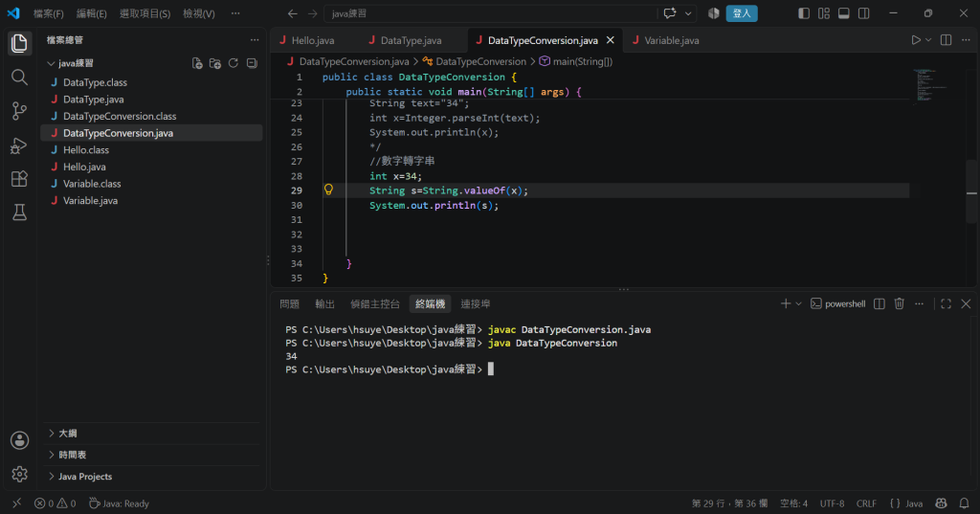This screenshot has width=980, height=514.
Task: Open the 選取項目(S) menu
Action: (145, 13)
